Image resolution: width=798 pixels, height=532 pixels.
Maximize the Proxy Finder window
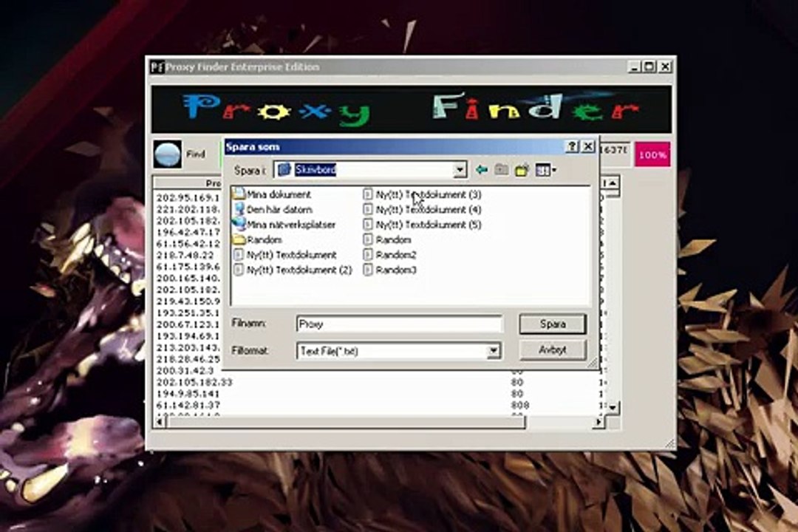click(x=649, y=66)
